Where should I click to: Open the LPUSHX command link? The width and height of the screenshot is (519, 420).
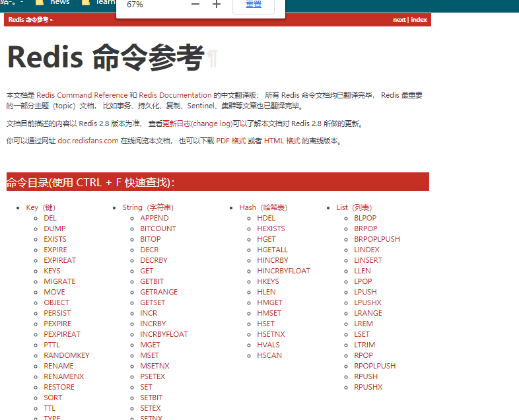pyautogui.click(x=367, y=303)
